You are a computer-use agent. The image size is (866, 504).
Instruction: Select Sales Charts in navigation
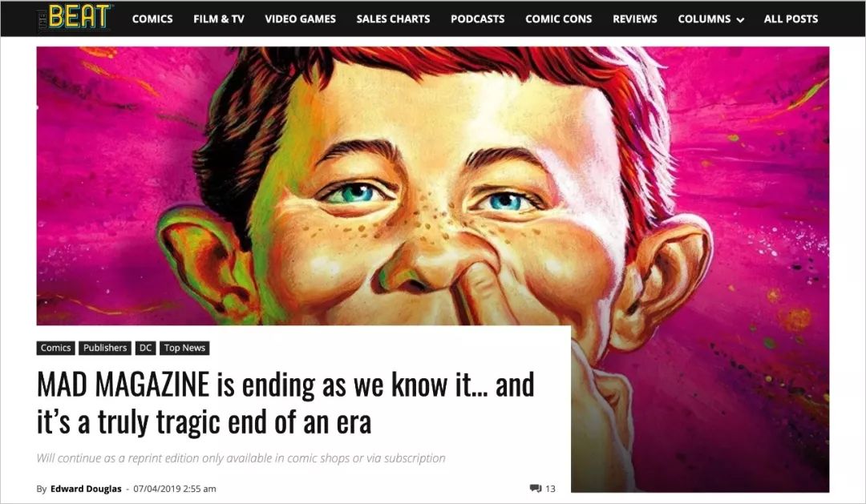click(x=393, y=18)
